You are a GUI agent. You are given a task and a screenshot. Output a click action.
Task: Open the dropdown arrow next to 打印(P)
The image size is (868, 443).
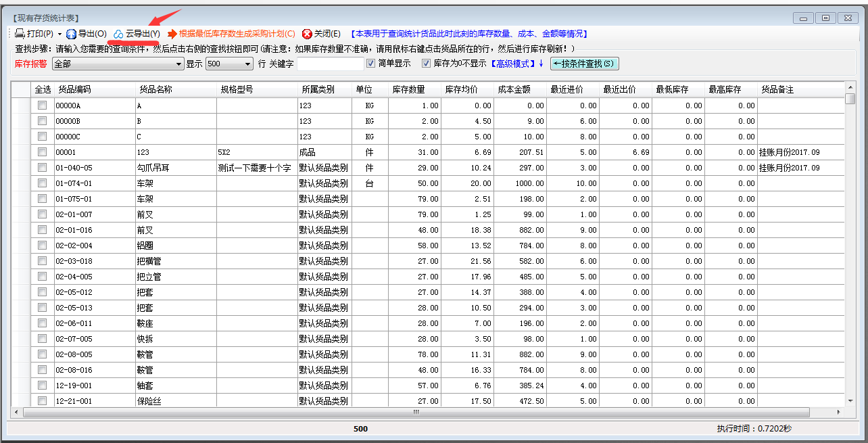(x=59, y=34)
